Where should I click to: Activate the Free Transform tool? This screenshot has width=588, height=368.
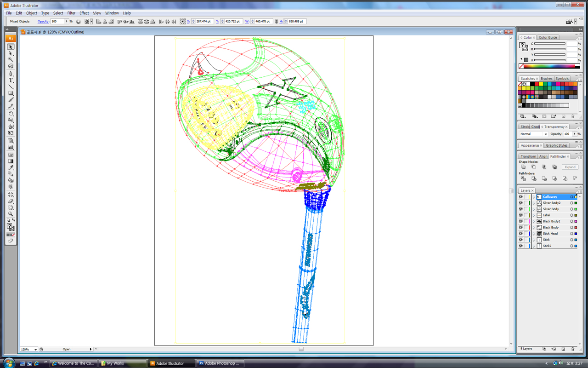click(x=11, y=133)
